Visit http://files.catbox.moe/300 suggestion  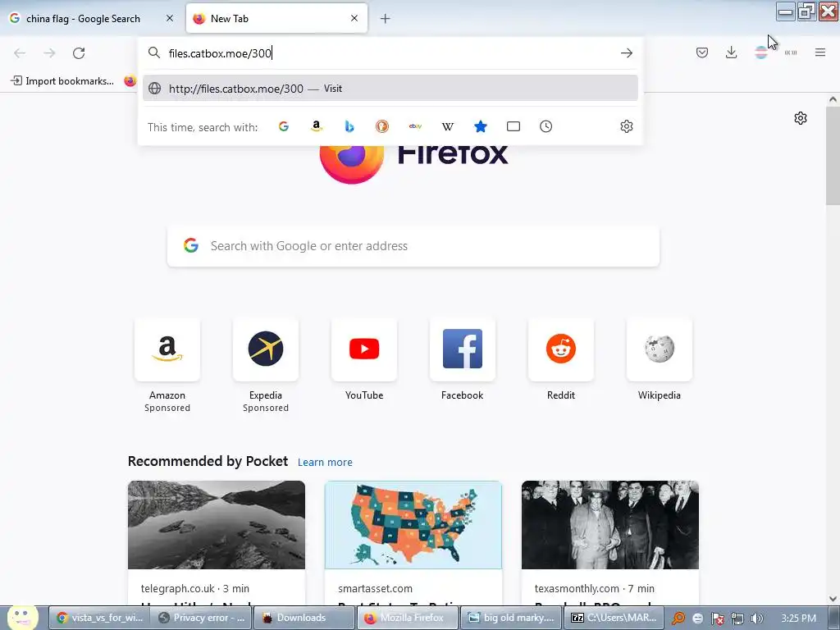click(390, 89)
